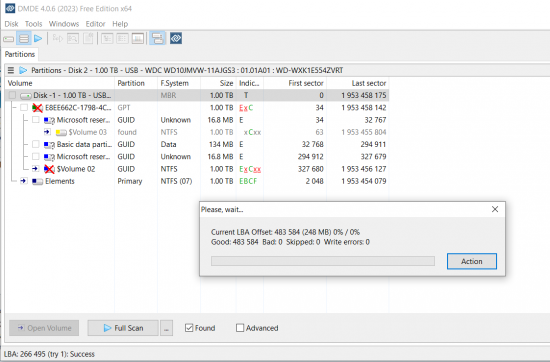Click the play icon in Partitions header bar
Viewport: 550px width, 362px height.
coord(23,70)
